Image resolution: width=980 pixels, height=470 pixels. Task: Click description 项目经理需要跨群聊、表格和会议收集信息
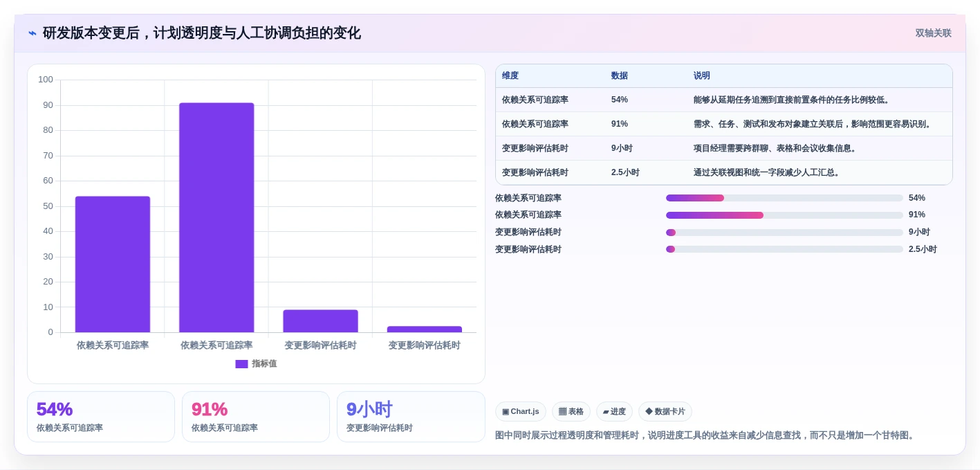pos(776,148)
